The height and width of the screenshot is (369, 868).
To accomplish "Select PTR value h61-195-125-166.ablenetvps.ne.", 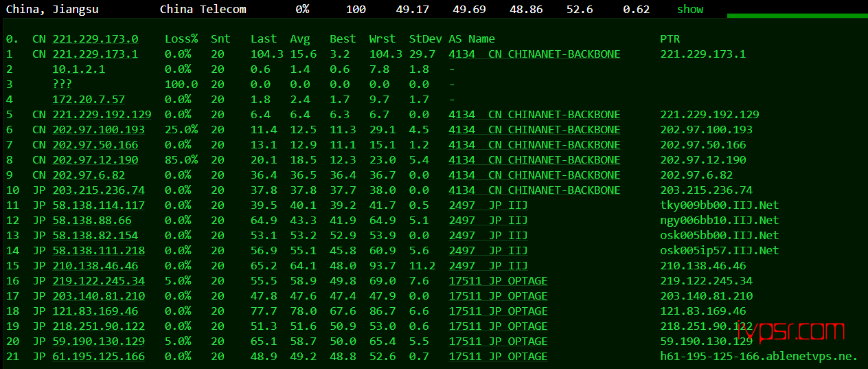I will (x=759, y=356).
